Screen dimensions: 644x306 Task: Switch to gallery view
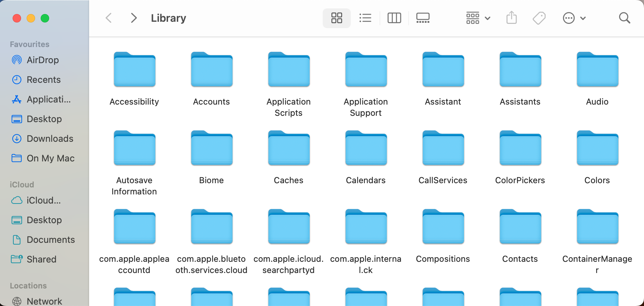pyautogui.click(x=423, y=18)
